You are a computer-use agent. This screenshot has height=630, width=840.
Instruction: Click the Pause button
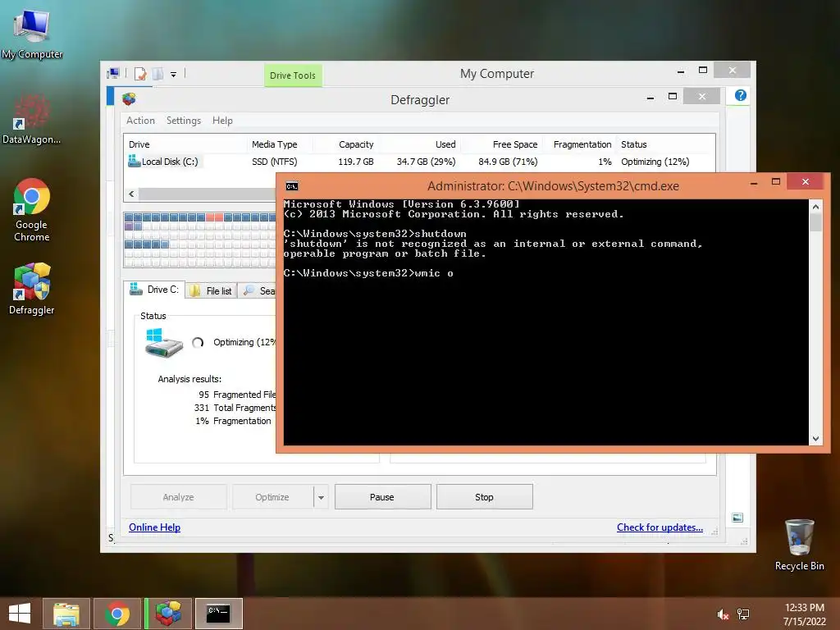pos(382,496)
